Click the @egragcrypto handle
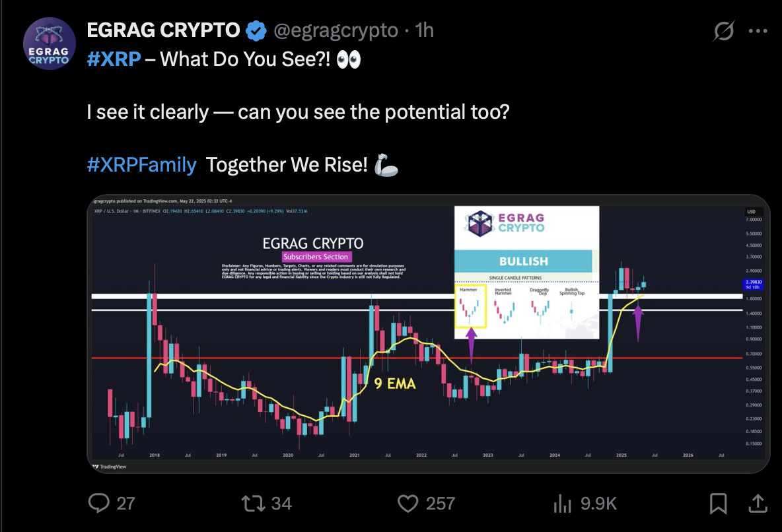Image resolution: width=782 pixels, height=532 pixels. click(x=336, y=31)
